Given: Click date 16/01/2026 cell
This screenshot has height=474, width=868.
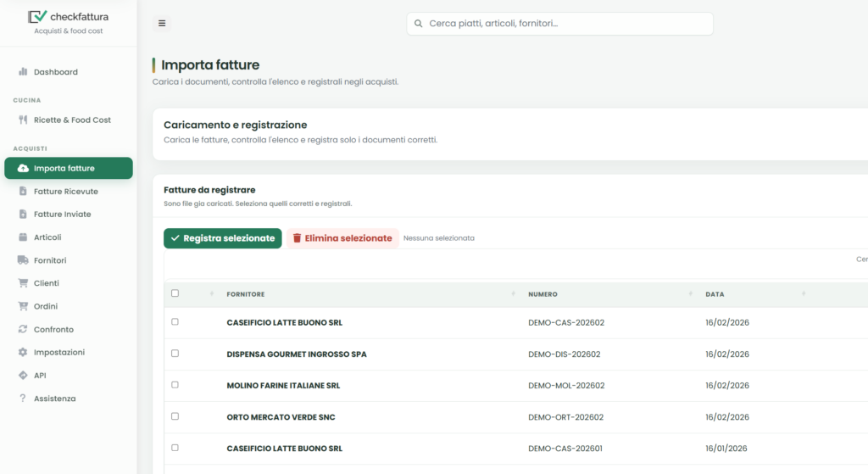Looking at the screenshot, I should (726, 449).
